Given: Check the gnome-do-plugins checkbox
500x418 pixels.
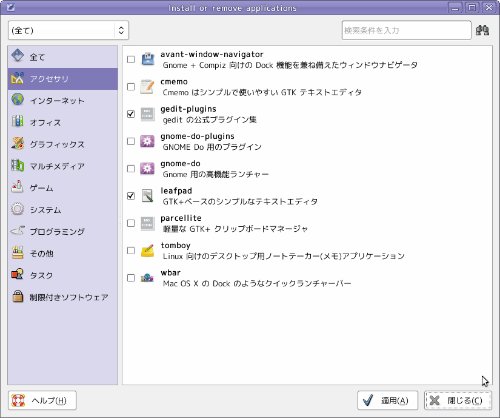Looking at the screenshot, I should pyautogui.click(x=131, y=141).
